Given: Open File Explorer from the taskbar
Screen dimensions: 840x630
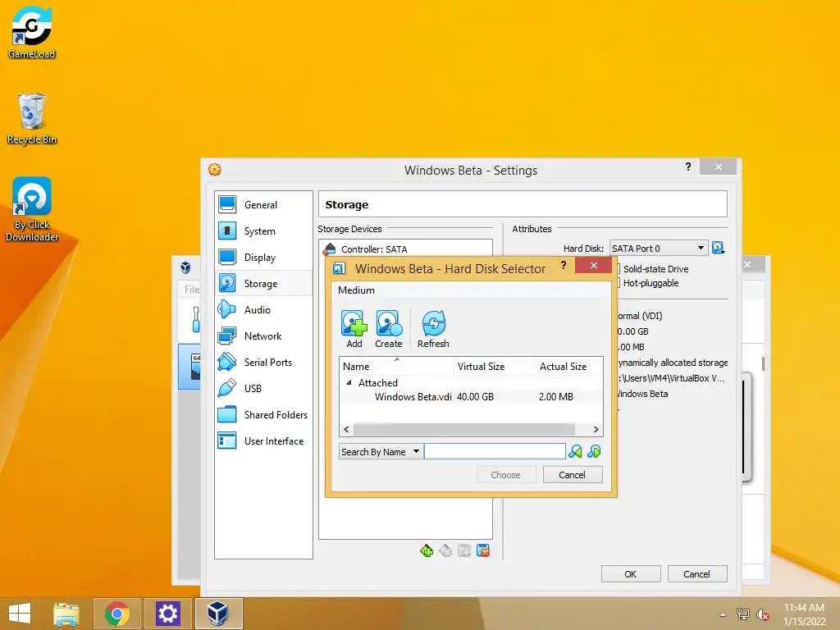Looking at the screenshot, I should 66,614.
